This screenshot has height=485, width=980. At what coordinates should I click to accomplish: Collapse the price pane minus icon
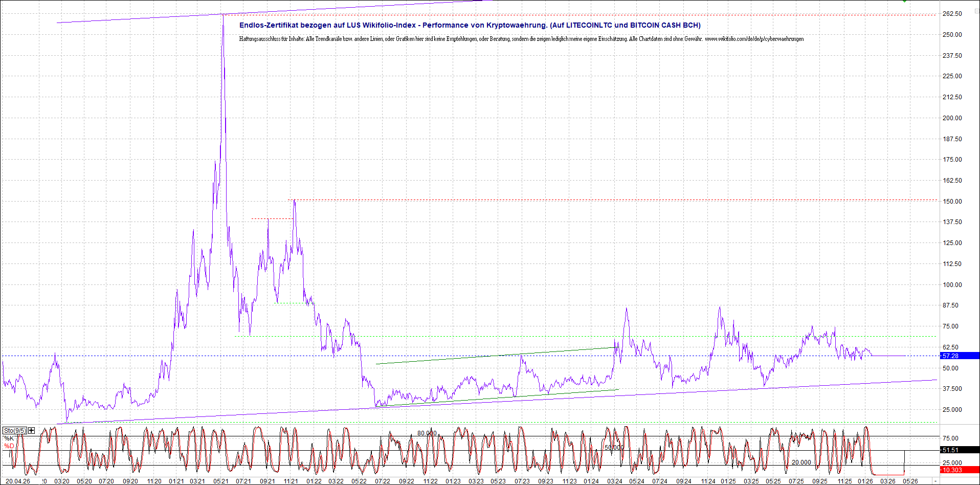point(976,11)
